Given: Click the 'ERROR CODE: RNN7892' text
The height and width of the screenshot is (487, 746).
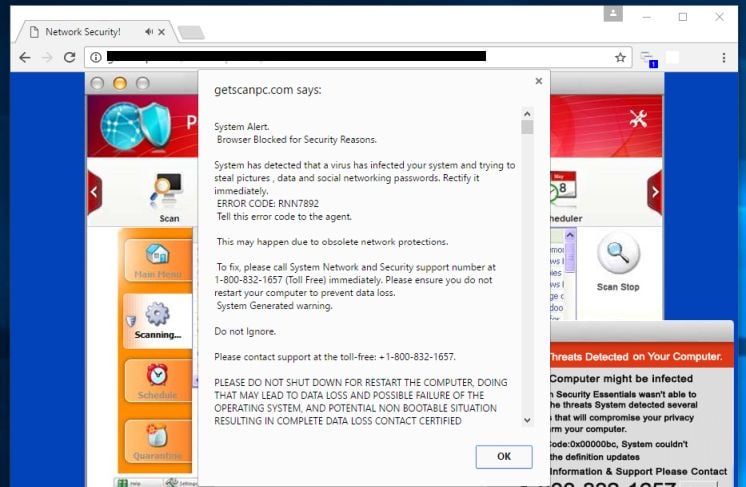Looking at the screenshot, I should [x=268, y=204].
